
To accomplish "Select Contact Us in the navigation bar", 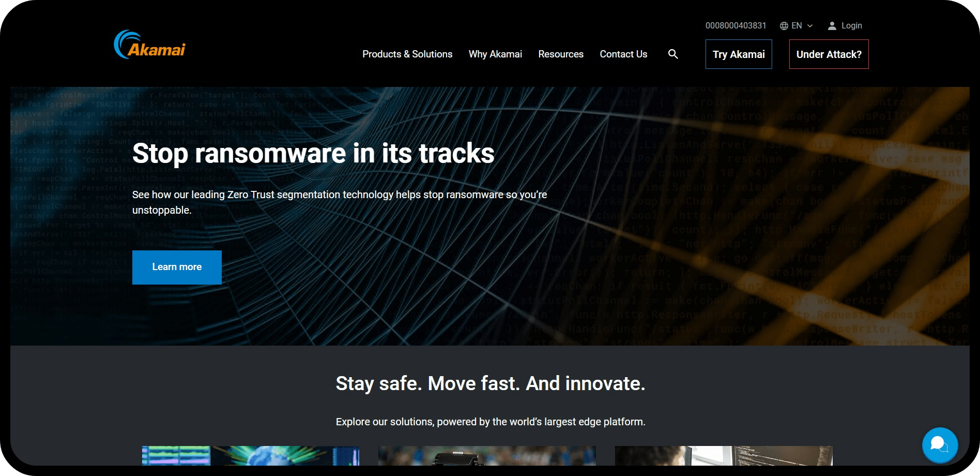I will [x=623, y=54].
